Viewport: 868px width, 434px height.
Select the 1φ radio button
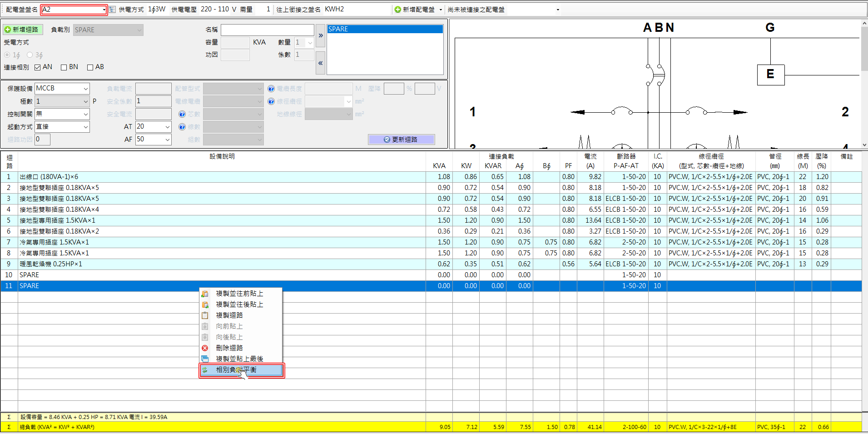pyautogui.click(x=7, y=55)
